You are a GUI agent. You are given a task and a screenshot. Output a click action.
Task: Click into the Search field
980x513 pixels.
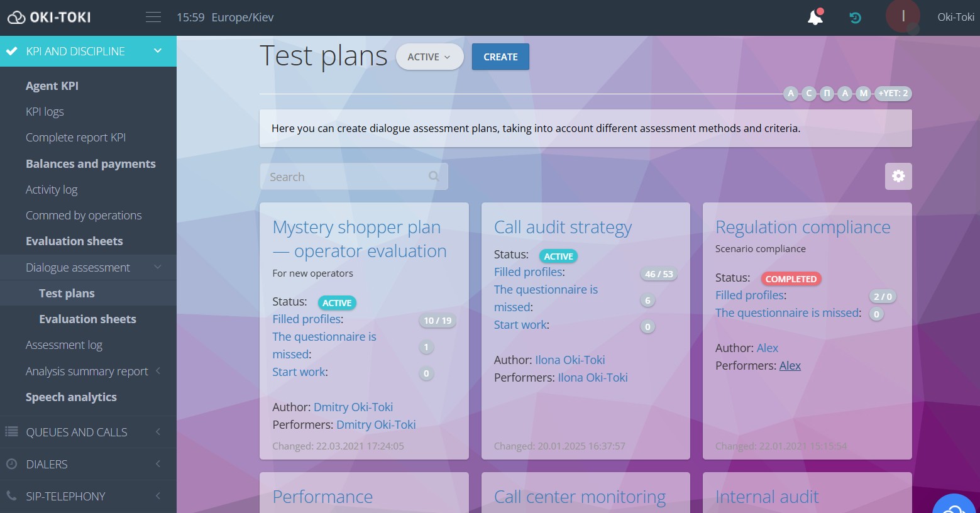pyautogui.click(x=346, y=177)
